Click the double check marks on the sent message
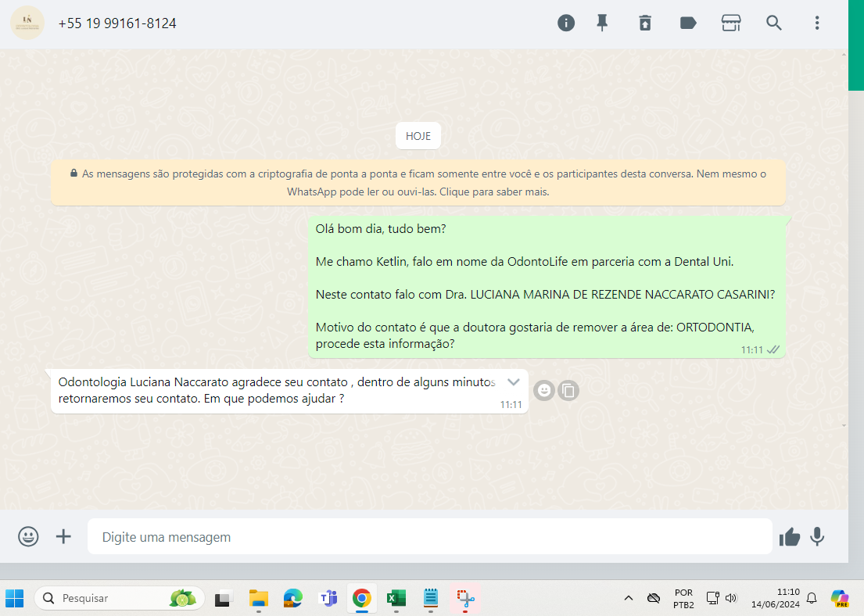The height and width of the screenshot is (616, 864). [773, 350]
